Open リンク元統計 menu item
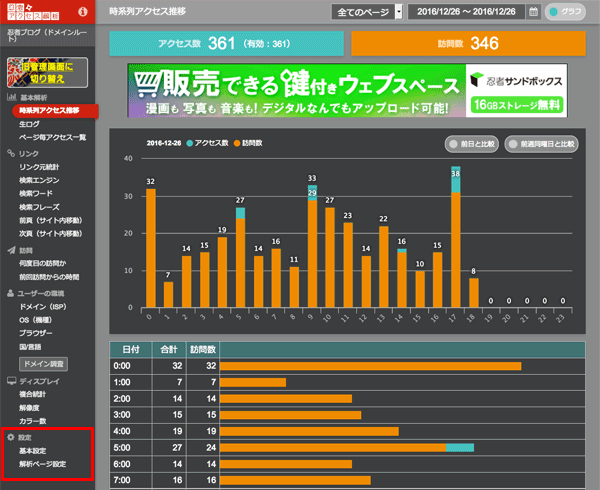 (39, 167)
